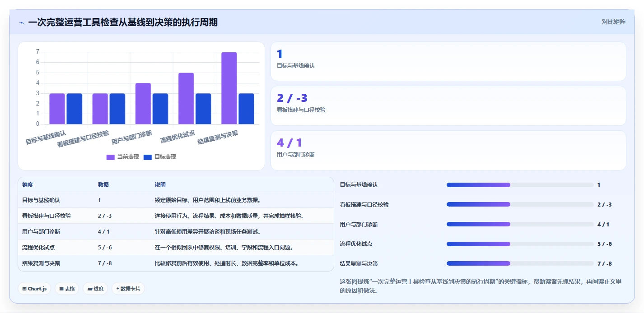Click the blue bar for 目标与基线确认

tap(74, 109)
